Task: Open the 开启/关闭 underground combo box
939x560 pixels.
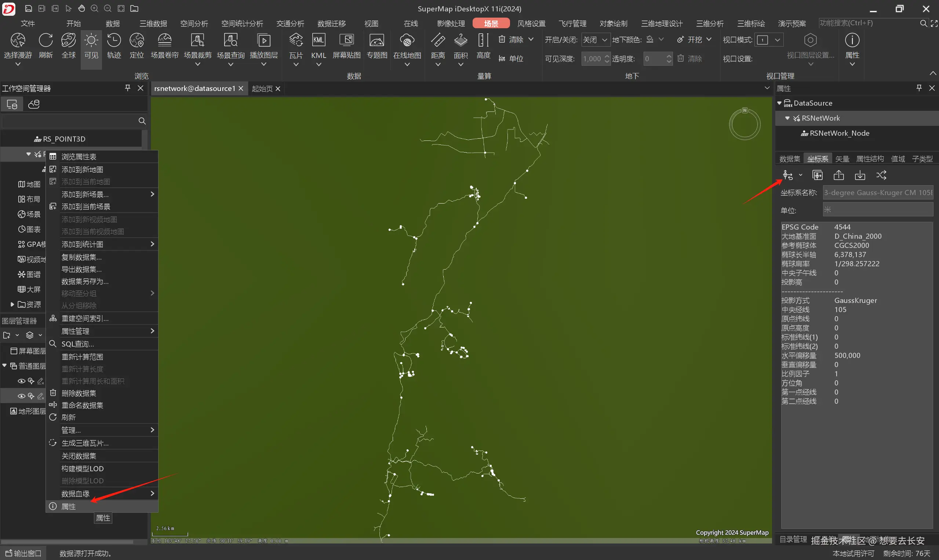Action: coord(596,40)
